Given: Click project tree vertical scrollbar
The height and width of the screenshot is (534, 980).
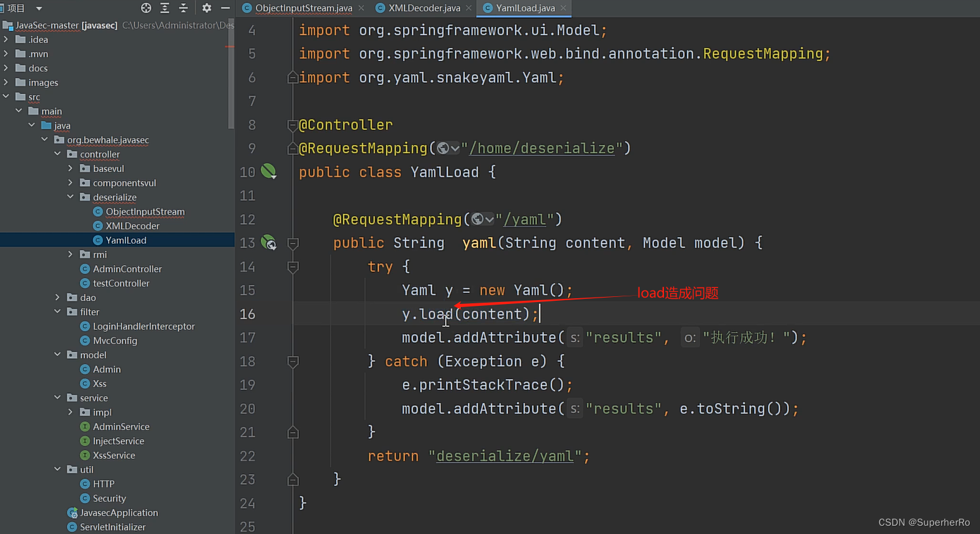Looking at the screenshot, I should tap(231, 73).
